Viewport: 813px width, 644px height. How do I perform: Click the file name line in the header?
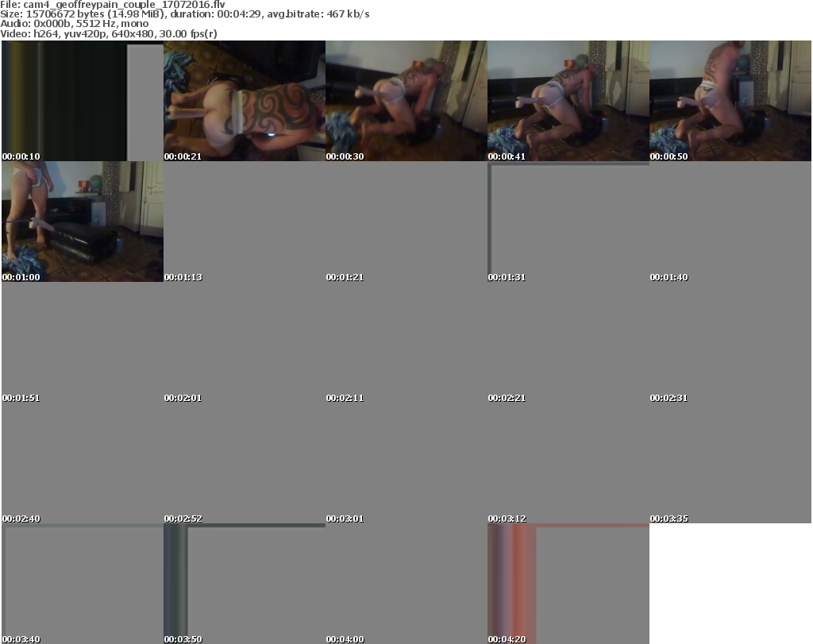click(113, 4)
